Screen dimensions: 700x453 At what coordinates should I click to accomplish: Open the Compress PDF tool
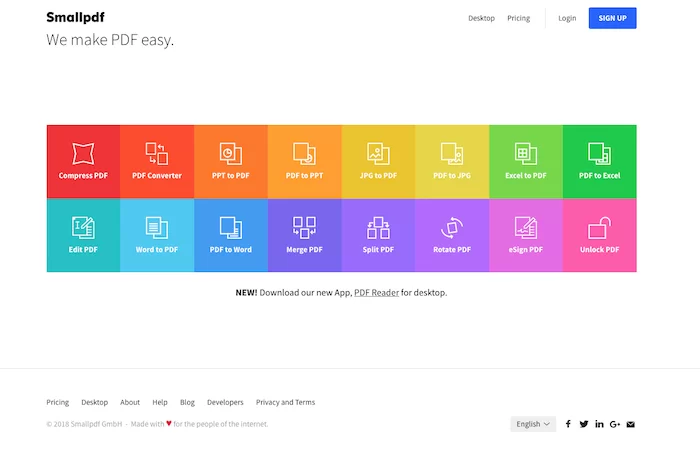point(83,161)
